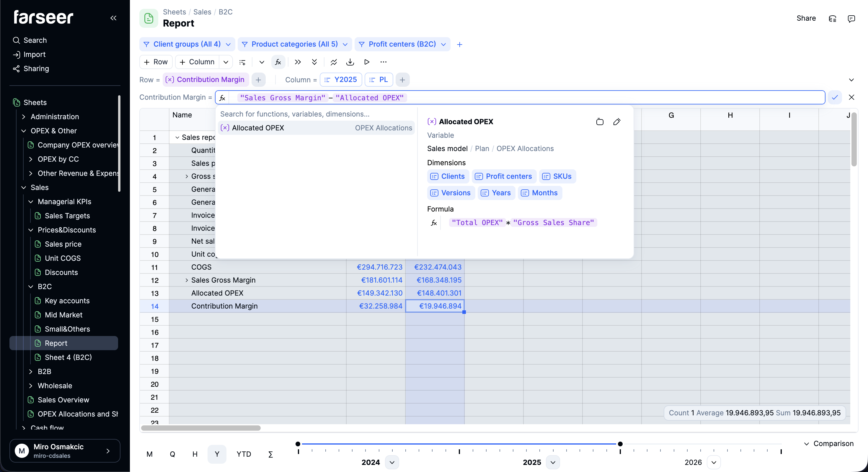This screenshot has height=472, width=868.
Task: Click the edit pencil icon on Allocated OPEX popup
Action: (617, 122)
